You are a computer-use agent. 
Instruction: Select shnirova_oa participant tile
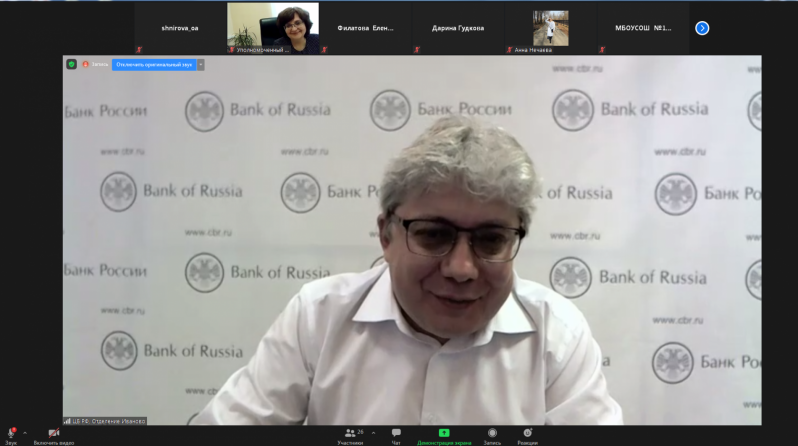[180, 28]
